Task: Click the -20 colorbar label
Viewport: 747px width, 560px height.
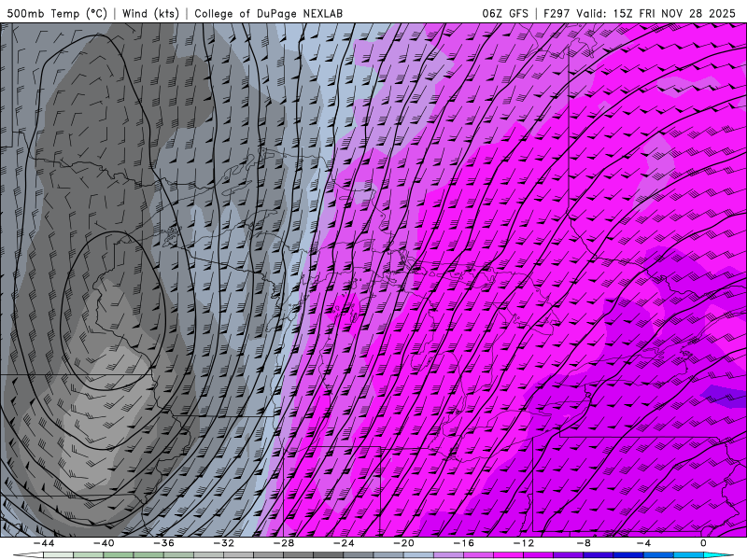Action: (x=404, y=543)
